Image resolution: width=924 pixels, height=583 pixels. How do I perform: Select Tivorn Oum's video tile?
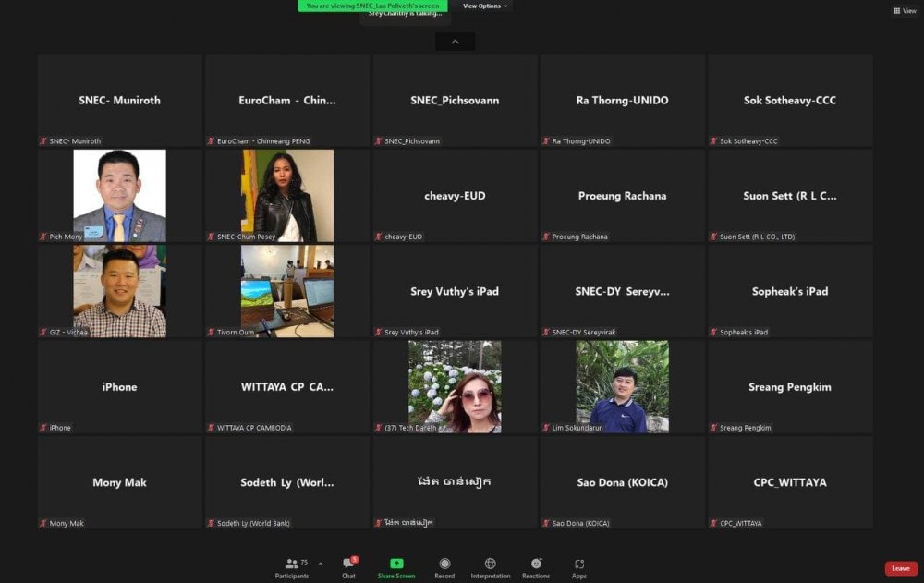coord(287,290)
